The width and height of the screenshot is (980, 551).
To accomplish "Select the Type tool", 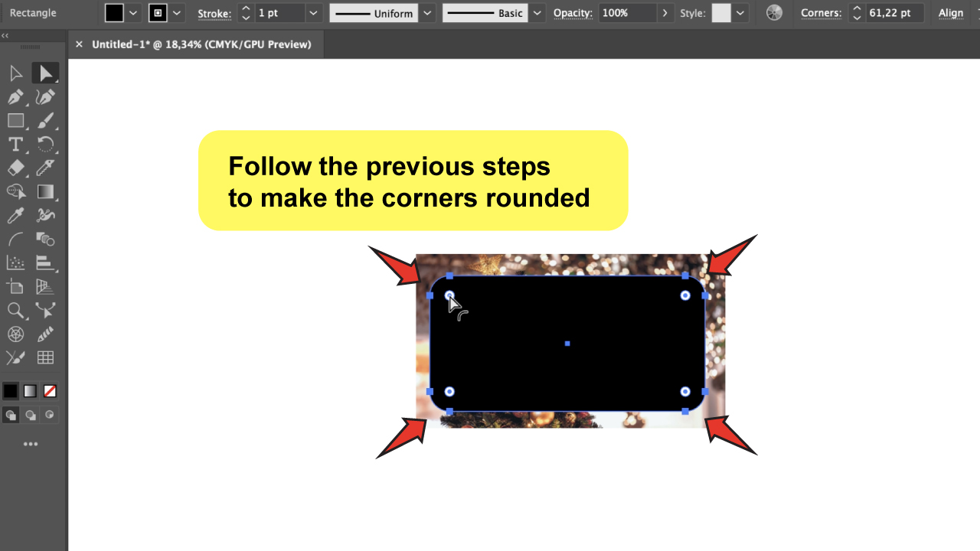I will coord(15,145).
